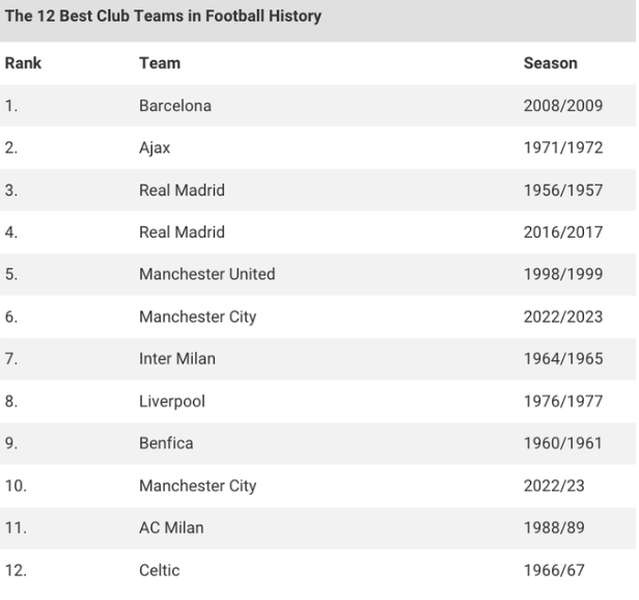Image resolution: width=639 pixels, height=600 pixels.
Task: Click the 2016/2017 season cell
Action: [563, 232]
